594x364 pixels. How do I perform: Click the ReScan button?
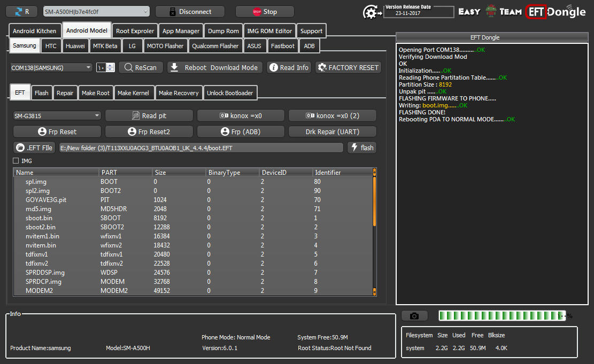(141, 67)
